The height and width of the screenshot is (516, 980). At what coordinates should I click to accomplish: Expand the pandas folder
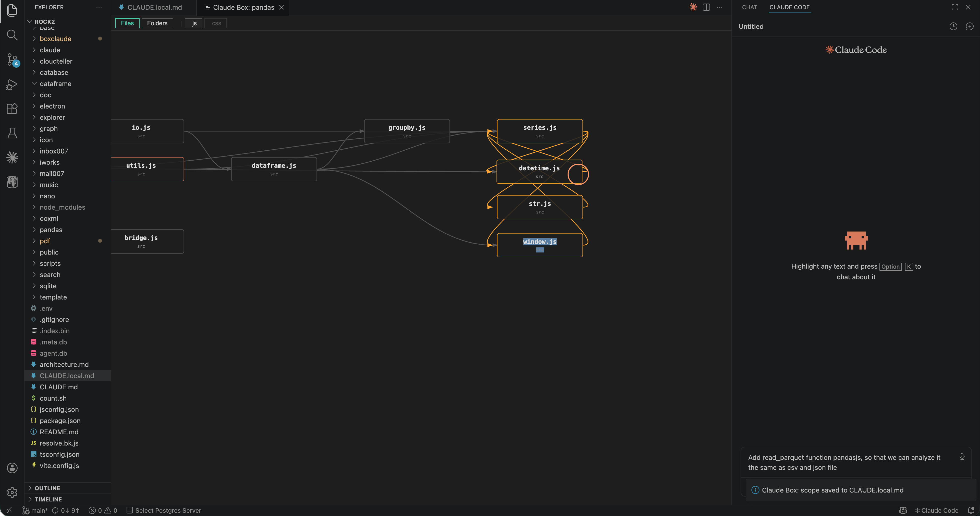(68, 230)
